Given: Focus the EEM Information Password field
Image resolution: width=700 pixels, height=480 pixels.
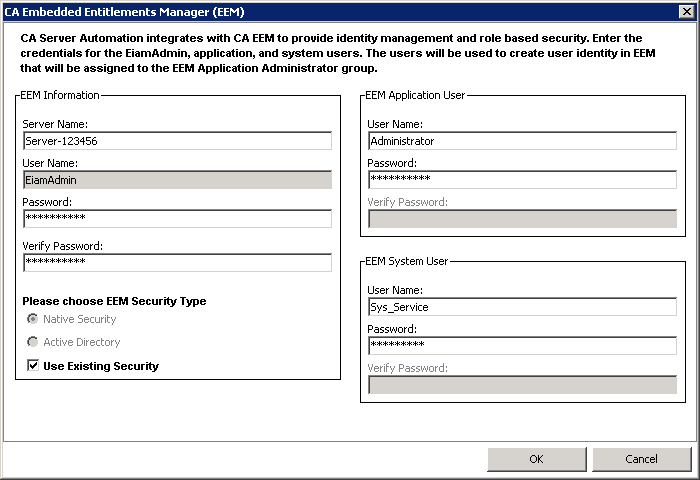Looking at the screenshot, I should pos(177,218).
